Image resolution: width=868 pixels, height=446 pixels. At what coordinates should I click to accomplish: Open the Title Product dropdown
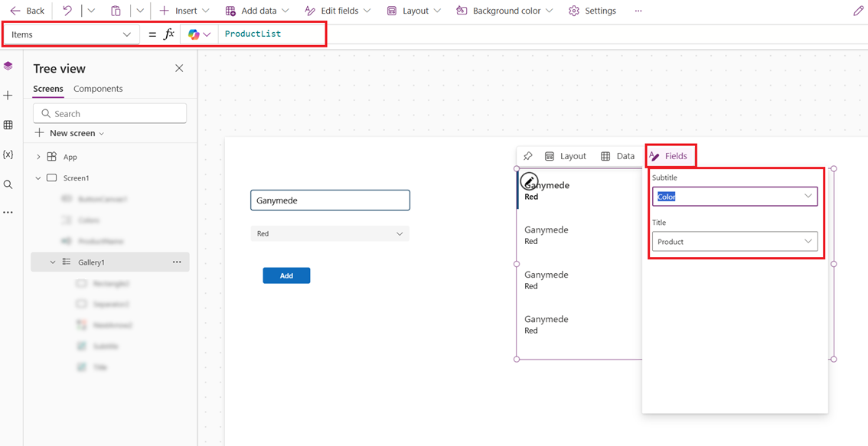pos(735,241)
